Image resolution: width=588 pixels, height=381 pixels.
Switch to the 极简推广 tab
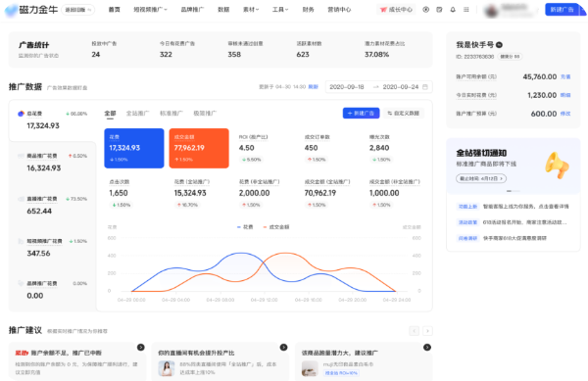[x=205, y=114]
